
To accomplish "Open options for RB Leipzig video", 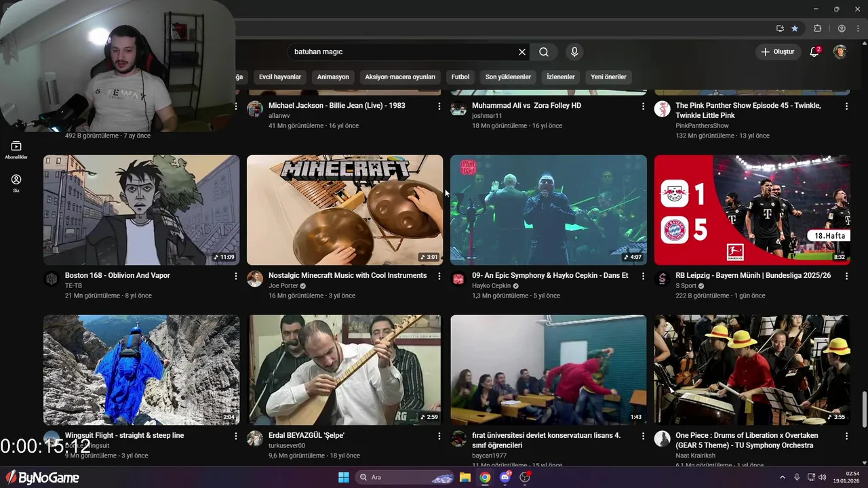I will pos(846,277).
